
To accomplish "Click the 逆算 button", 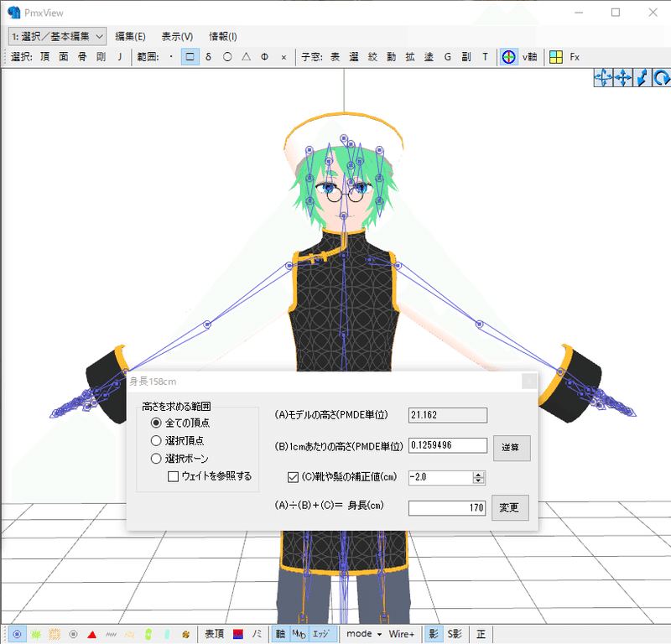I will pos(512,448).
